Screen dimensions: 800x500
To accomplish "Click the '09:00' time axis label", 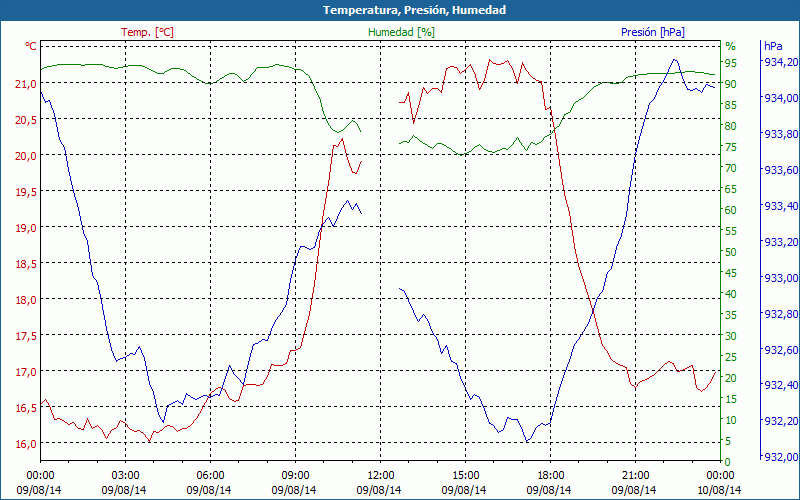I will point(295,475).
